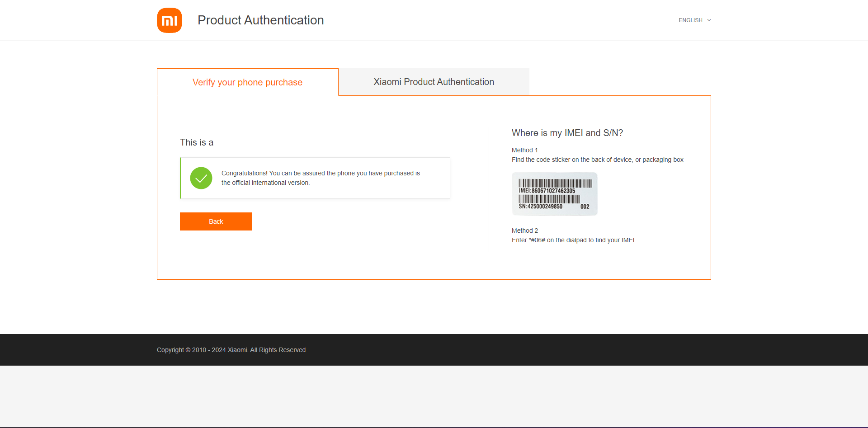The image size is (868, 428).
Task: Click the code sticker instruction text
Action: [598, 160]
